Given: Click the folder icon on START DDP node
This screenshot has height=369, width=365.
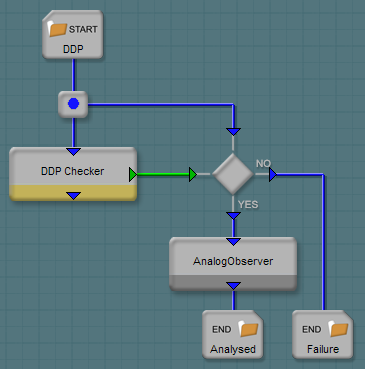Looking at the screenshot, I should 57,29.
